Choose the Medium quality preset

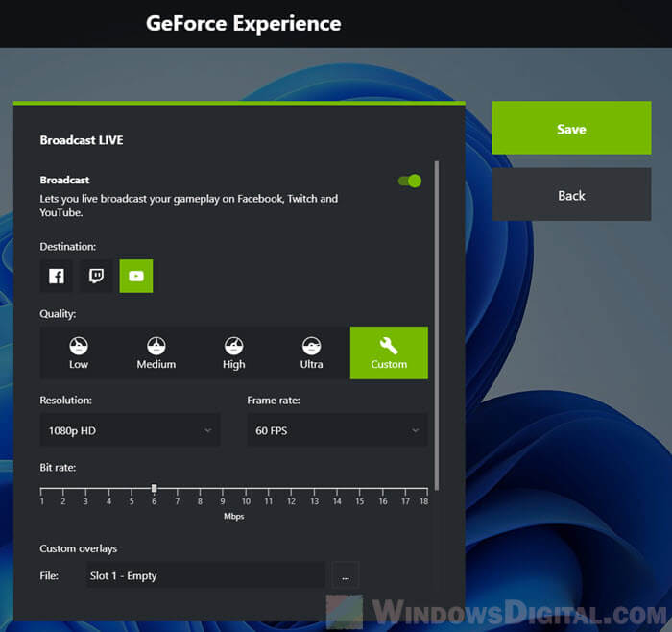pyautogui.click(x=156, y=352)
